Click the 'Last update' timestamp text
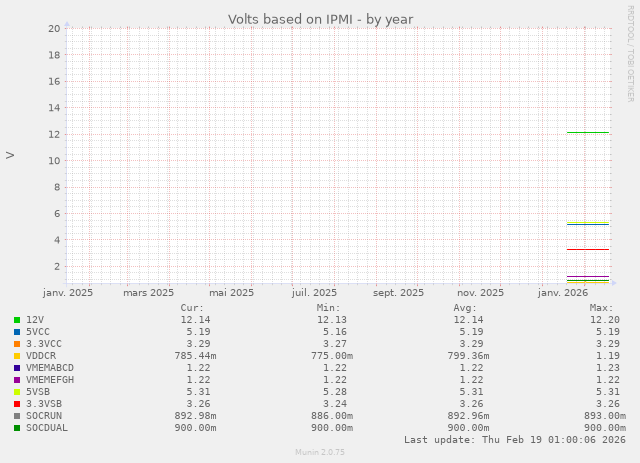The width and height of the screenshot is (640, 463). point(514,440)
